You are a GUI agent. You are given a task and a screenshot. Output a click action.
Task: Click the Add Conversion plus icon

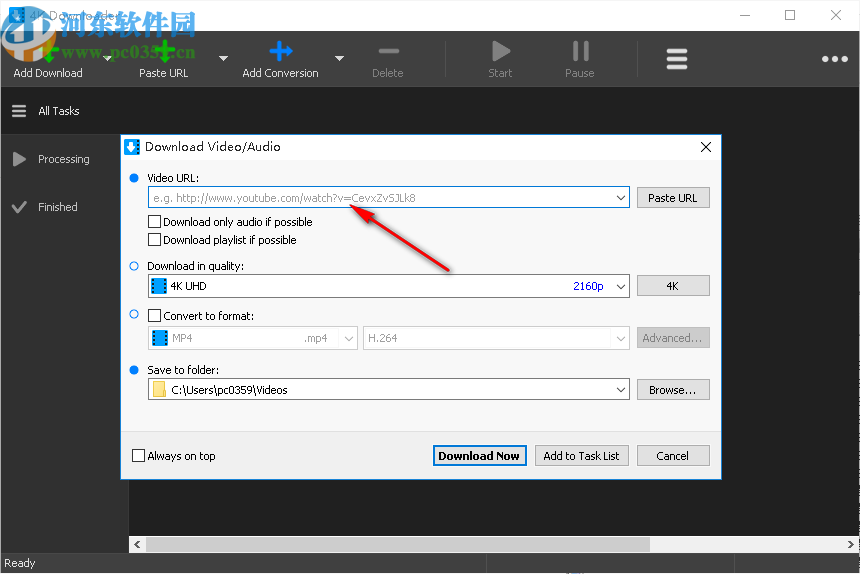pyautogui.click(x=281, y=51)
